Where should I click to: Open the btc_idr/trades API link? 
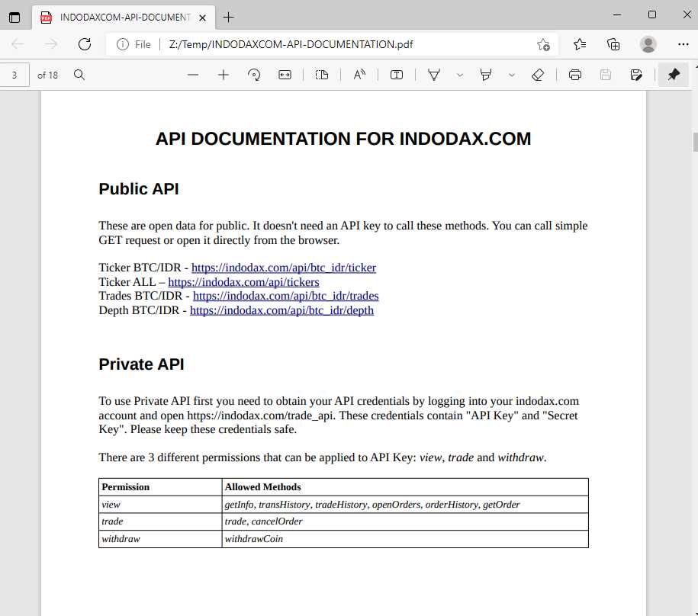click(286, 296)
